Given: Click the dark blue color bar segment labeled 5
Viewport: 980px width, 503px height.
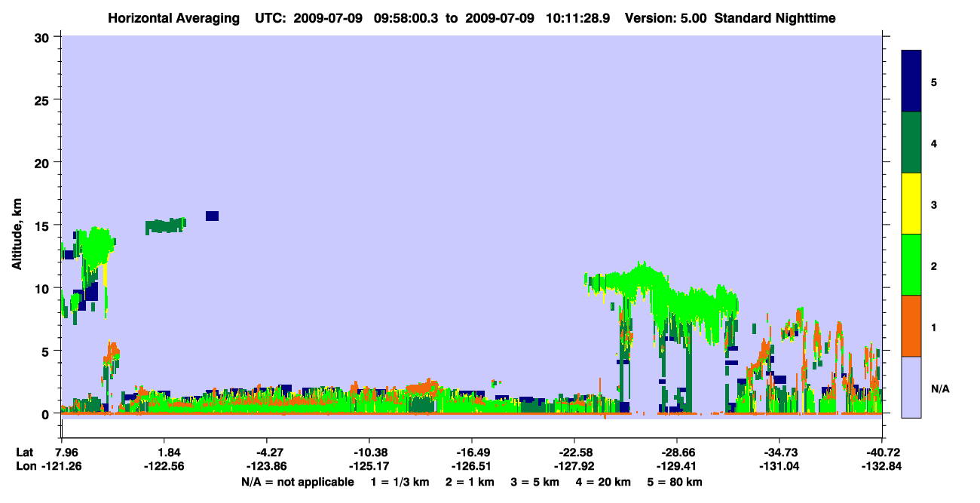Looking at the screenshot, I should (x=911, y=81).
